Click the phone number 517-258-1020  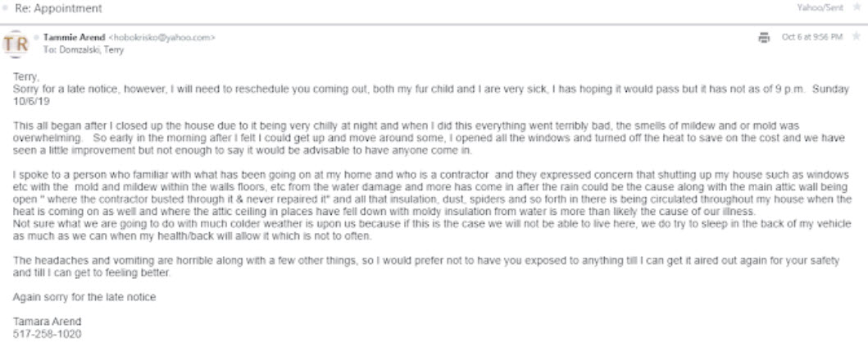(47, 334)
